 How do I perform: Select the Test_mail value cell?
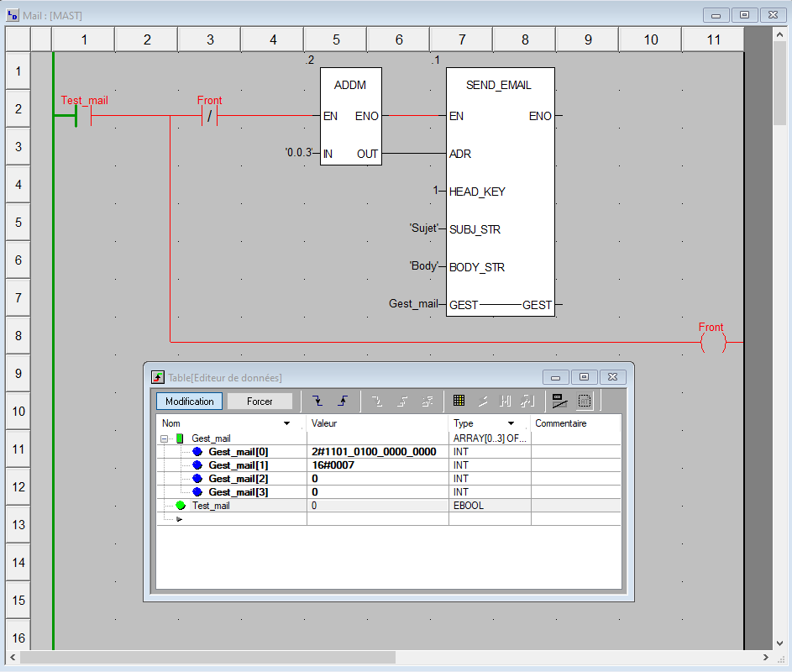[x=378, y=506]
